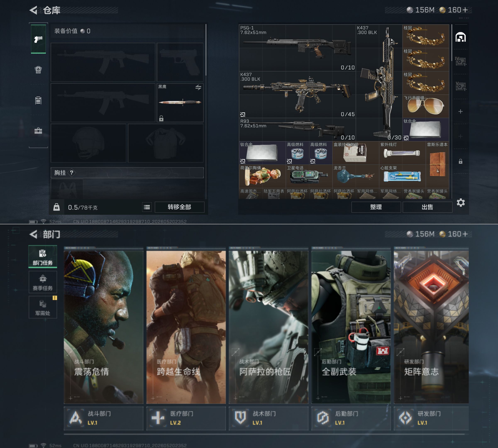Open the 军需处 tab
The height and width of the screenshot is (448, 498).
tap(43, 307)
